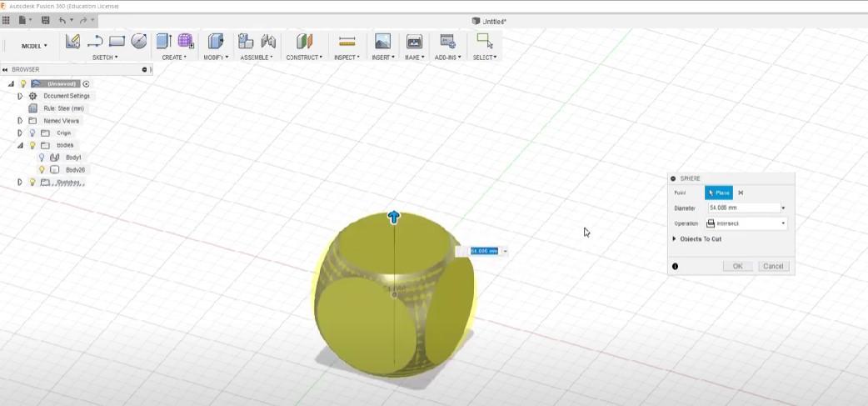This screenshot has width=868, height=406.
Task: Expand the Sketches folder node
Action: point(20,183)
